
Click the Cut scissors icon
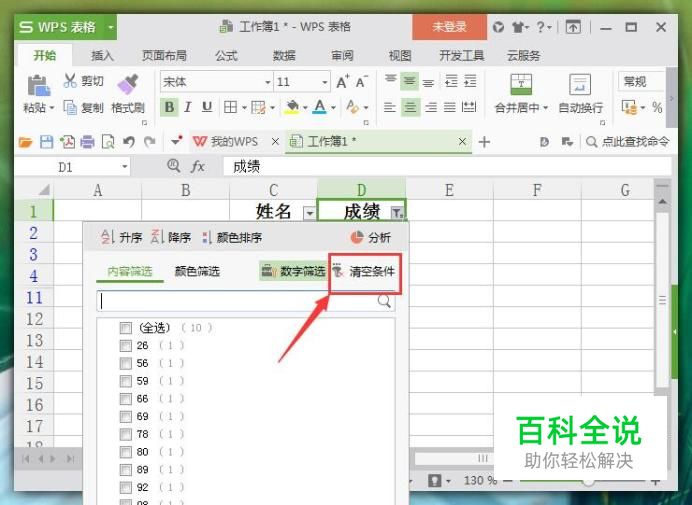[70, 81]
